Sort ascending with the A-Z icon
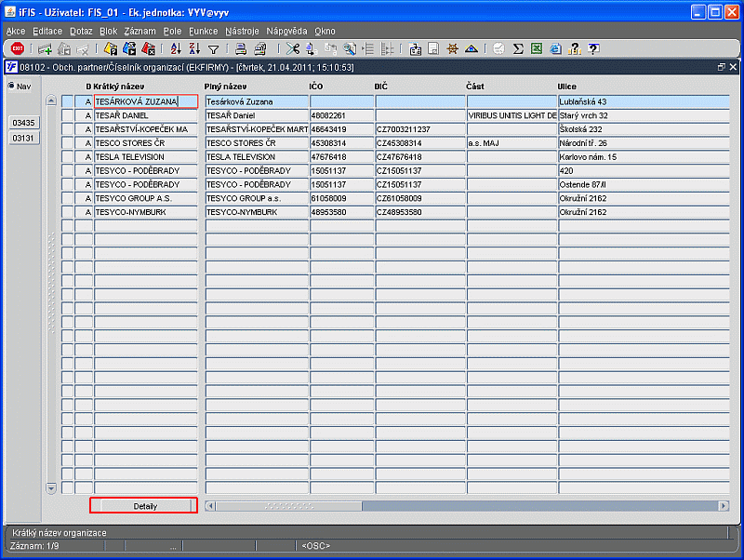The image size is (744, 560). point(176,48)
